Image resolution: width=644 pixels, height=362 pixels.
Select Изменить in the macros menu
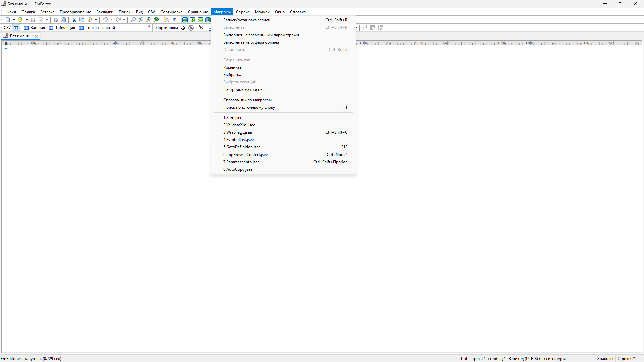click(283, 67)
